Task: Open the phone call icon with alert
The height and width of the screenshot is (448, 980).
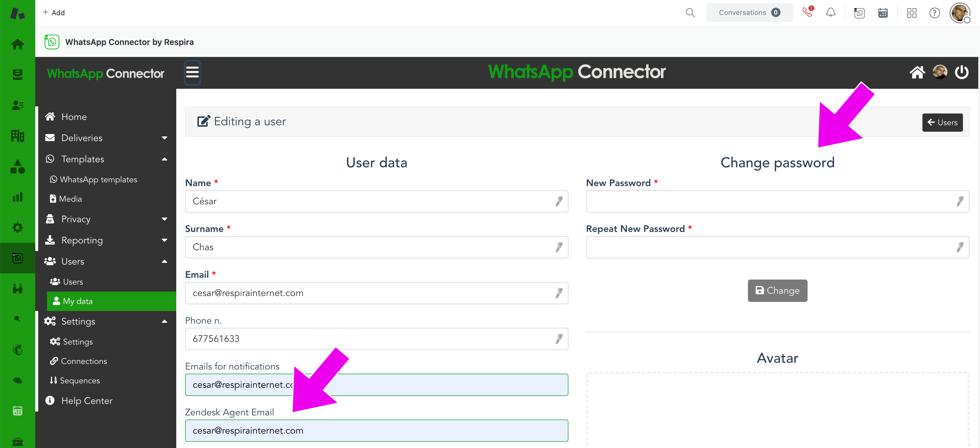Action: point(807,12)
